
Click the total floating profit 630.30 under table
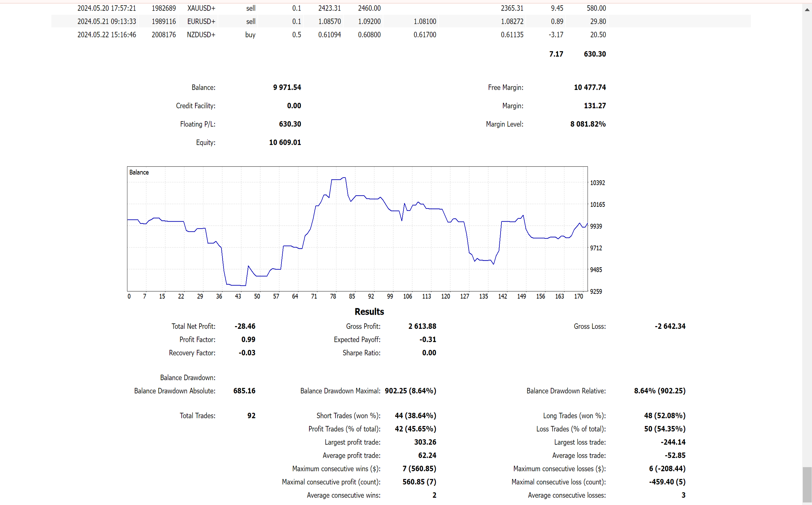(x=595, y=54)
